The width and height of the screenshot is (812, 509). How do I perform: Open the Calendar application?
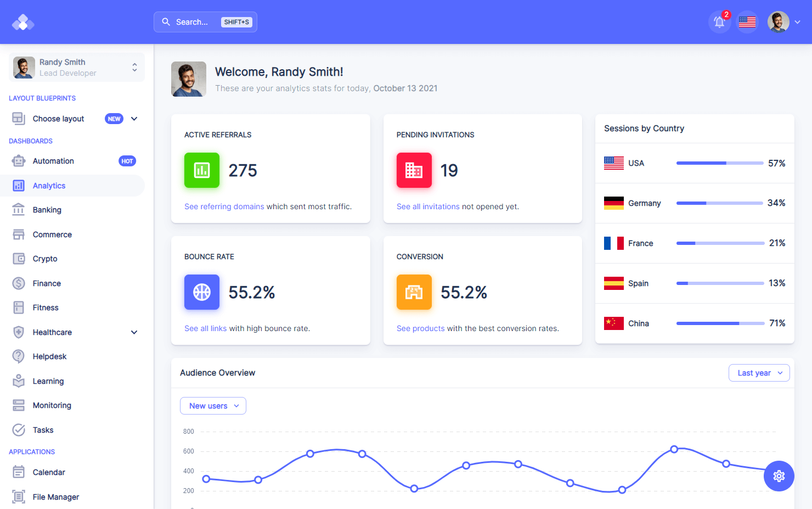pyautogui.click(x=49, y=472)
